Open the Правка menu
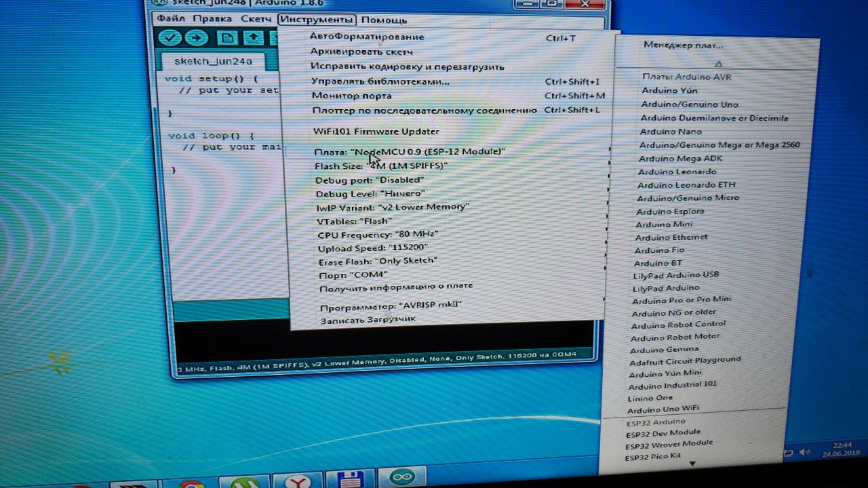Screen dimensions: 868x488 tap(212, 19)
